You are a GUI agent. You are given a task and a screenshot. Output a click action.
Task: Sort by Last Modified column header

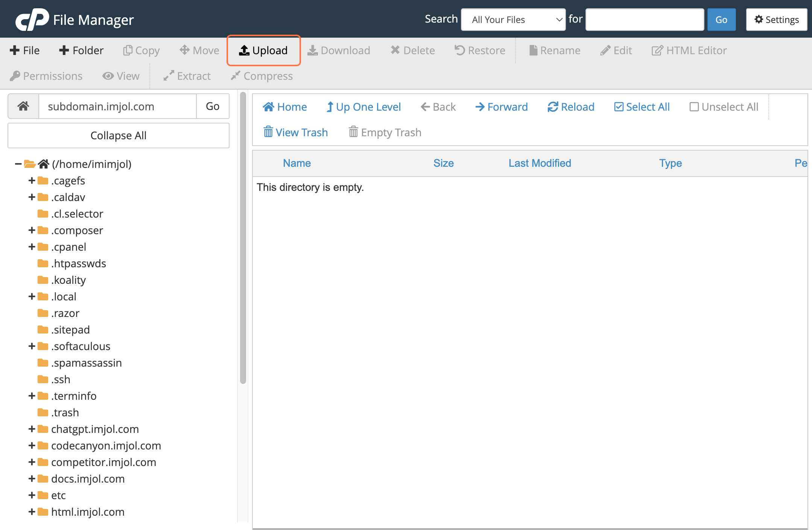(540, 163)
